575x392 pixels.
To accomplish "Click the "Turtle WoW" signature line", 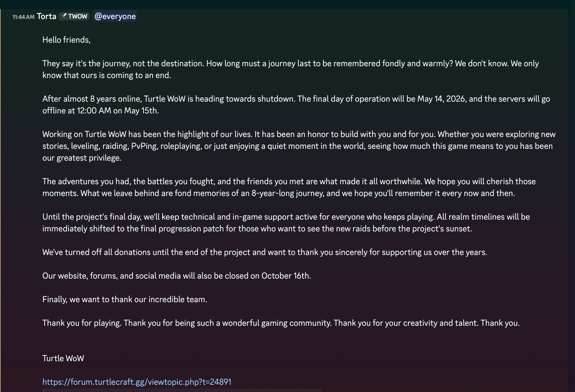I will click(63, 358).
